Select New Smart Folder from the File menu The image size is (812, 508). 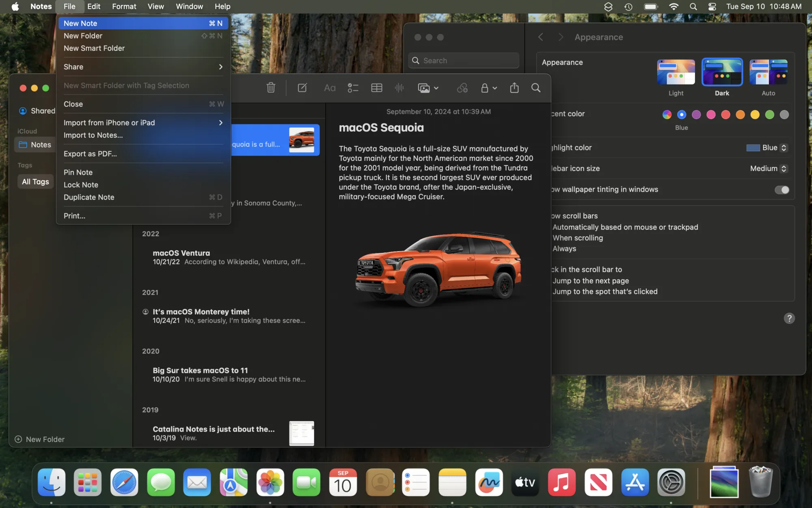tap(94, 48)
